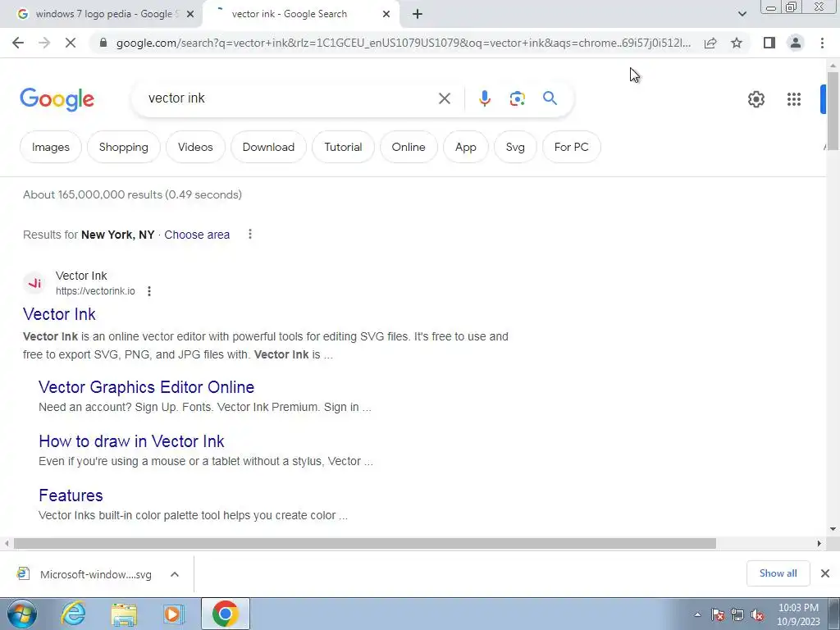Screen dimensions: 840x630
Task: Apply the Online filter chip
Action: [409, 147]
